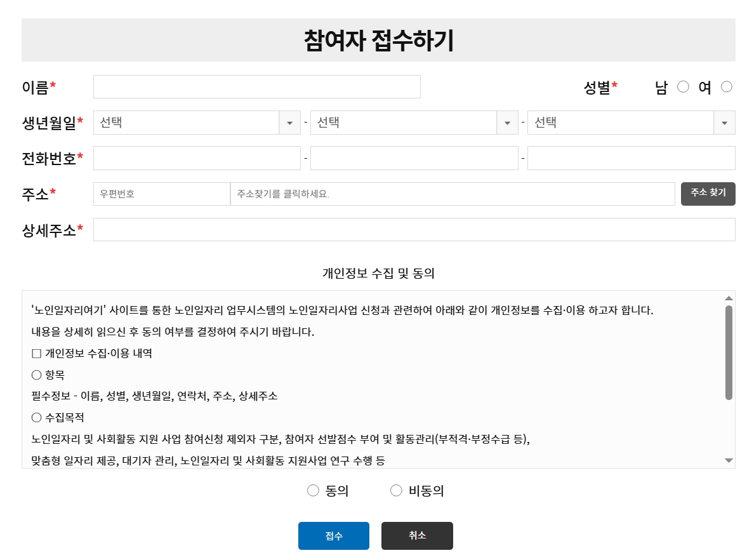Choose 동의 to agree to privacy terms
The image size is (747, 560).
click(x=312, y=490)
